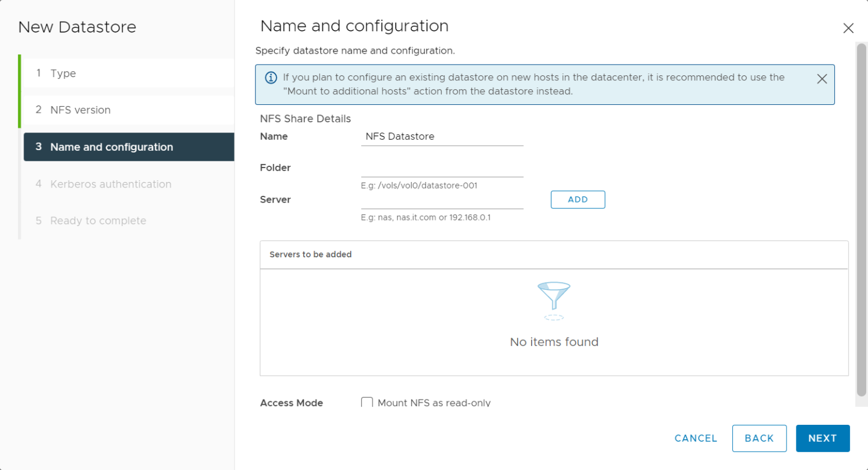The image size is (868, 470).
Task: Close the New Datastore wizard dialog
Action: [x=848, y=28]
